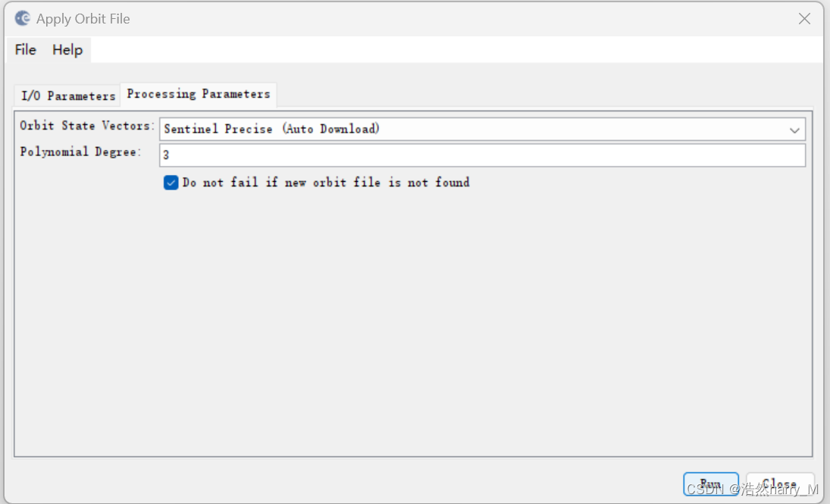Click the Polynomial Degree label
Image resolution: width=830 pixels, height=504 pixels.
(x=80, y=152)
